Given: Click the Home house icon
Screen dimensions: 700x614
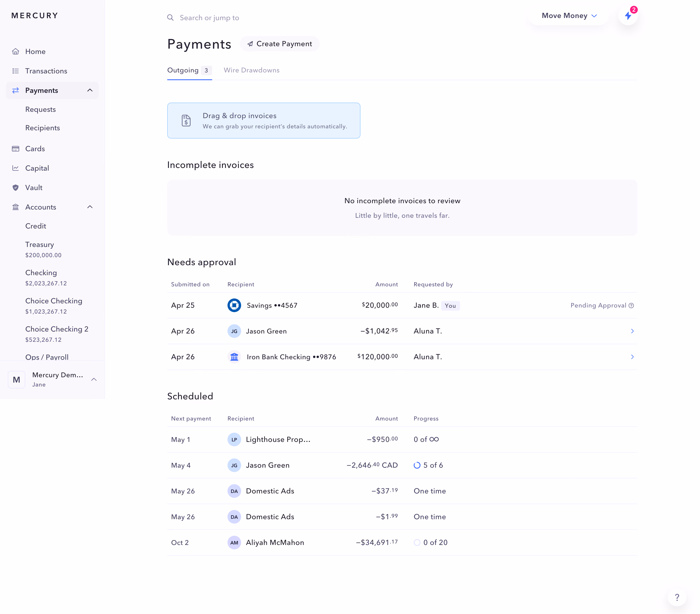Looking at the screenshot, I should 15,51.
